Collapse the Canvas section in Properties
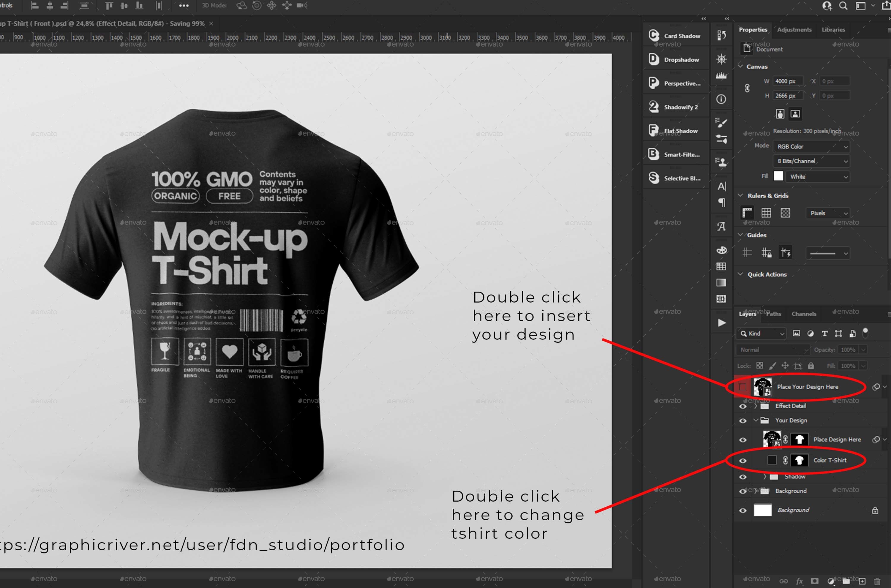Screen dimensions: 891x588 pos(741,67)
